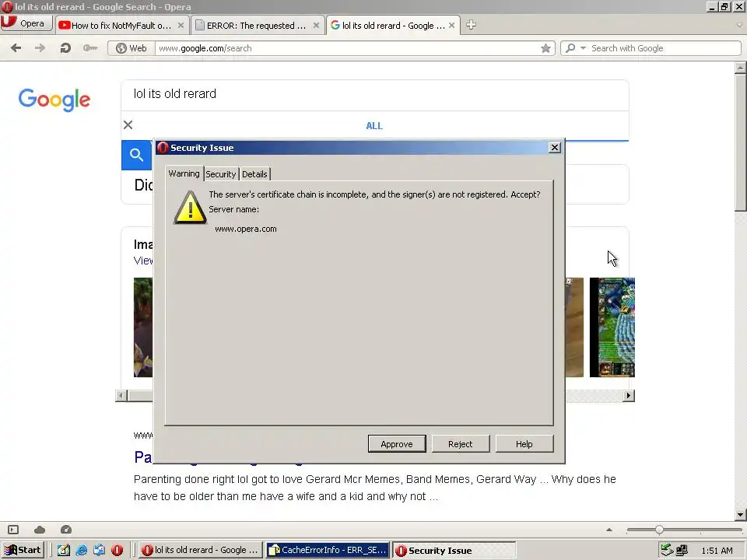Click the yellow warning triangle icon
The width and height of the screenshot is (747, 560).
point(190,208)
